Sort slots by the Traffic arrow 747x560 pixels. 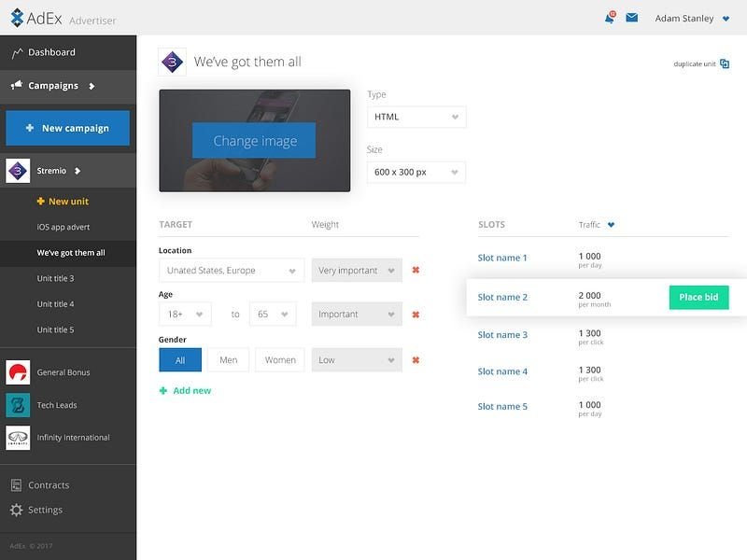click(x=612, y=225)
